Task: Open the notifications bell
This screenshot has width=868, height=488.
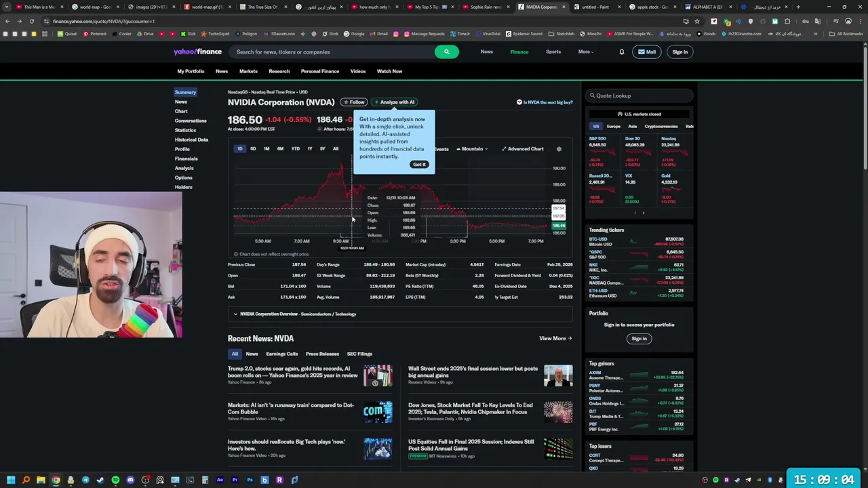Action: click(x=621, y=52)
